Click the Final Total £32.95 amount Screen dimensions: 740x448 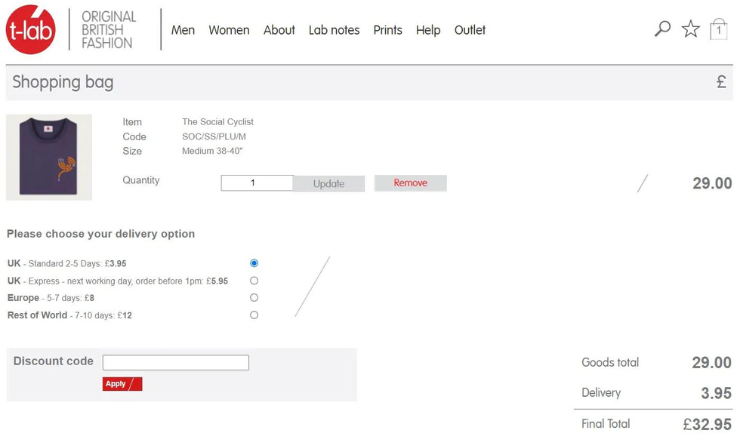[707, 424]
